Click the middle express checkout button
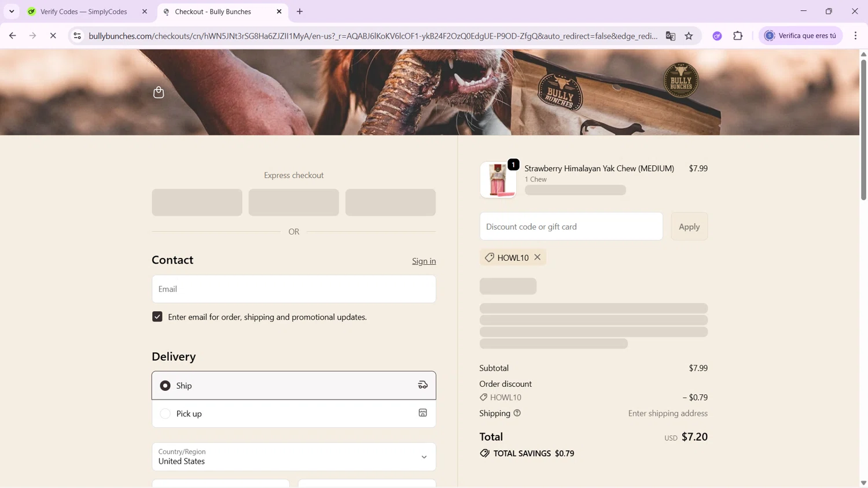Screen dimensions: 868x488 click(294, 202)
